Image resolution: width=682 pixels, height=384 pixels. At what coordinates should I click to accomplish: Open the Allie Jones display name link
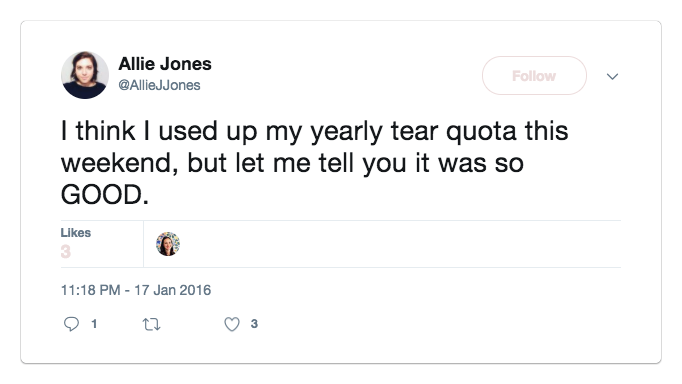165,64
